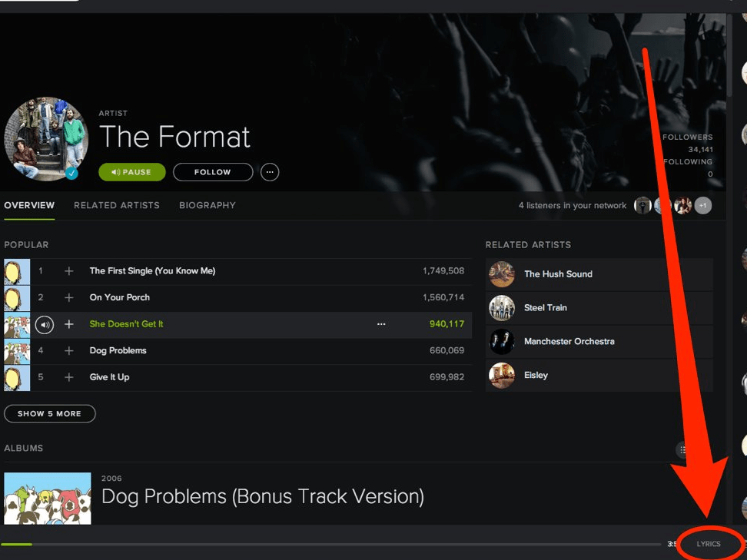Click play count 940,117
The height and width of the screenshot is (560, 747).
tap(447, 324)
